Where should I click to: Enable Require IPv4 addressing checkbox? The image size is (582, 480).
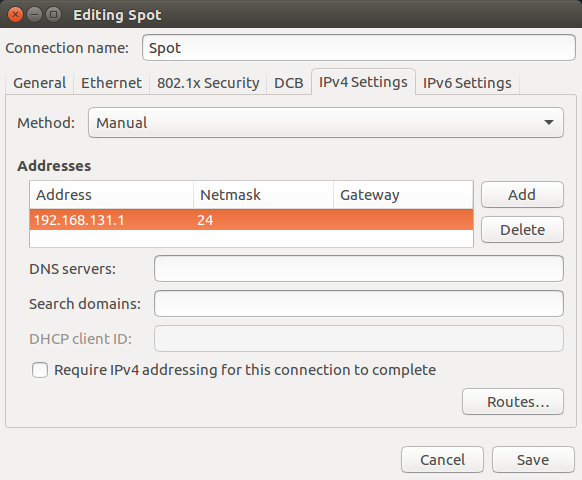(x=40, y=370)
